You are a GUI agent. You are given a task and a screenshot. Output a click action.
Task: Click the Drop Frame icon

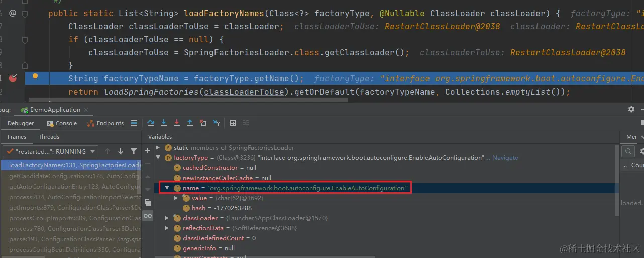[203, 123]
